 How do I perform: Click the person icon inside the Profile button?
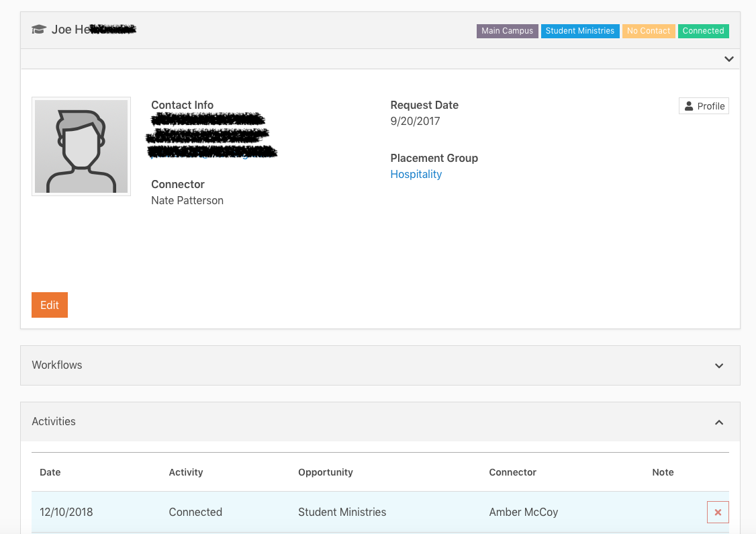click(x=690, y=105)
